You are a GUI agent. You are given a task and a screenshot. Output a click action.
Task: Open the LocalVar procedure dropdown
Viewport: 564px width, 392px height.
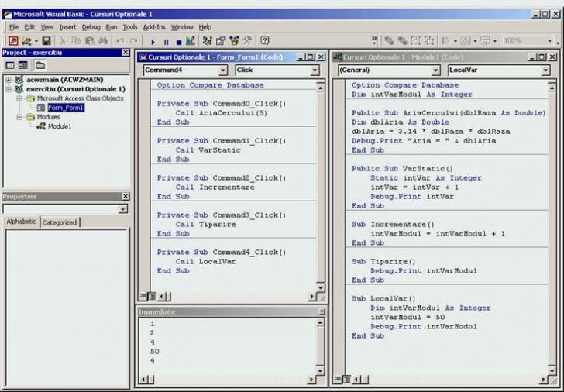(x=545, y=70)
